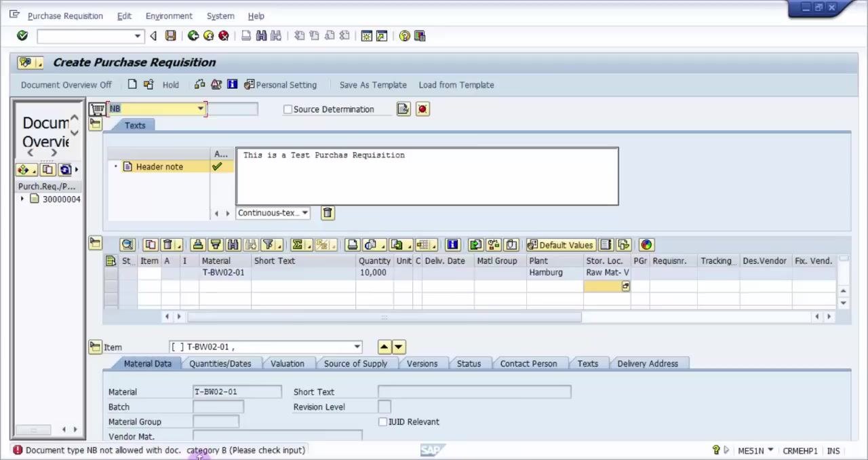Viewport: 868px width, 460px height.
Task: Click the Help question mark icon
Action: pos(405,36)
